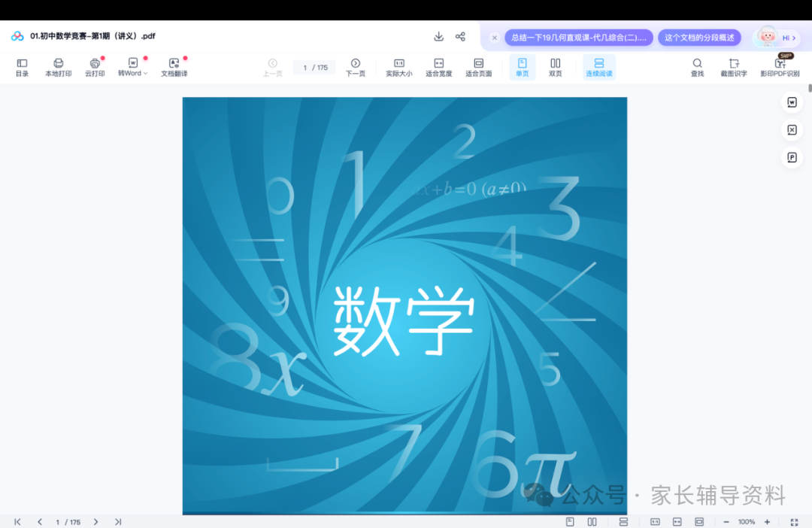The height and width of the screenshot is (528, 812).
Task: Go to previous page in bottom bar
Action: click(x=40, y=522)
